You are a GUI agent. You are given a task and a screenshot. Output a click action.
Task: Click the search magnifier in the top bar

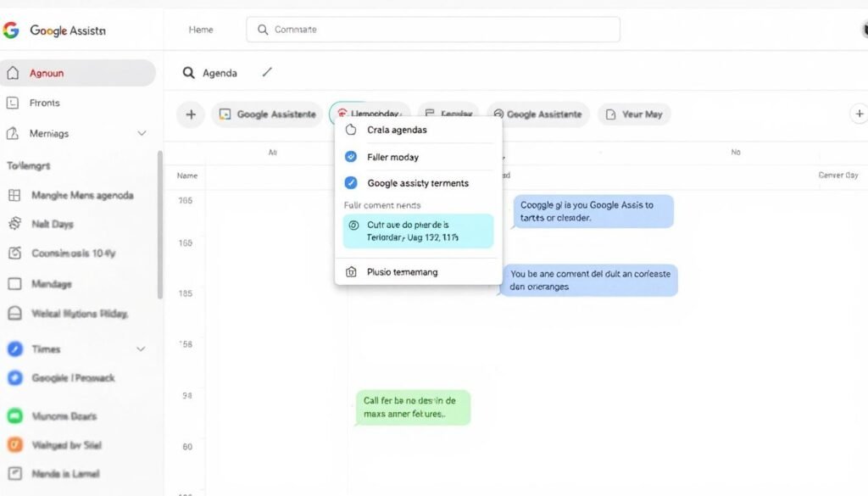(263, 30)
